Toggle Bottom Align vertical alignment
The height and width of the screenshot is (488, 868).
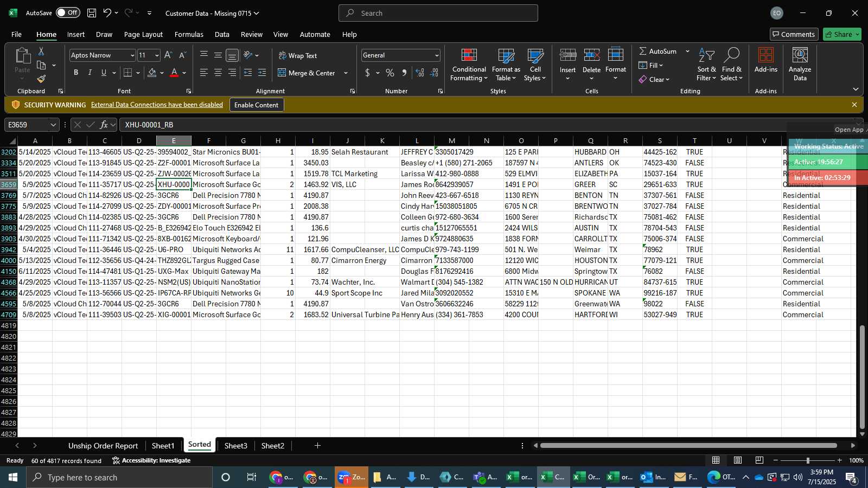[x=232, y=55]
